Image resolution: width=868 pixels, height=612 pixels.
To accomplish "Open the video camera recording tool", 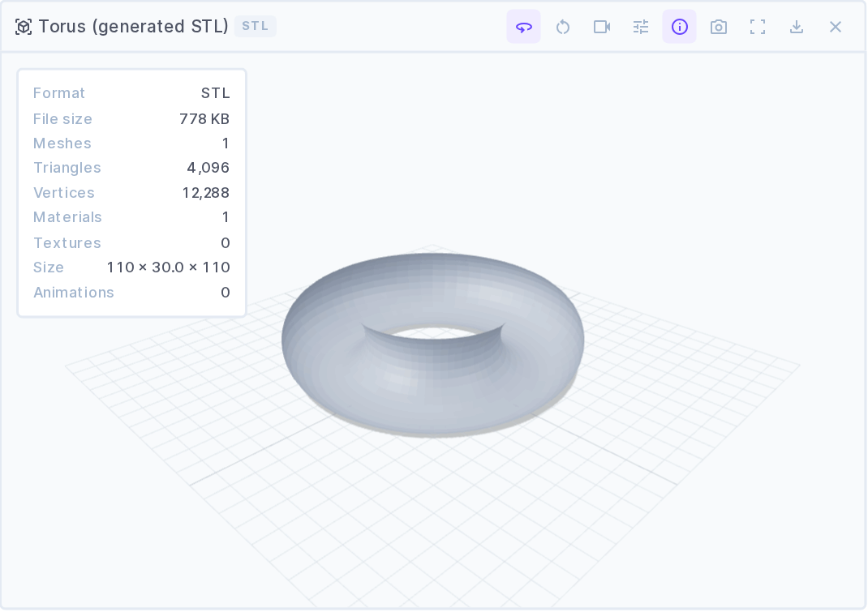I will tap(602, 27).
